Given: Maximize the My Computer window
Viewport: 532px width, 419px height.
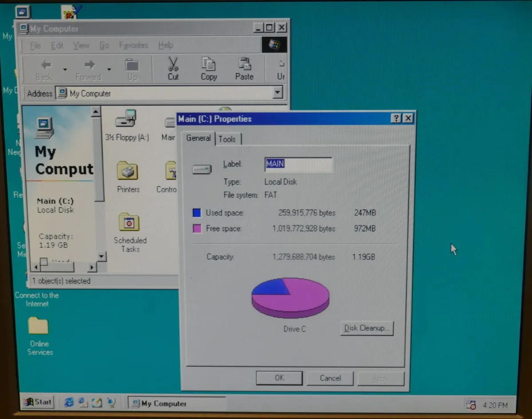Looking at the screenshot, I should (x=270, y=28).
